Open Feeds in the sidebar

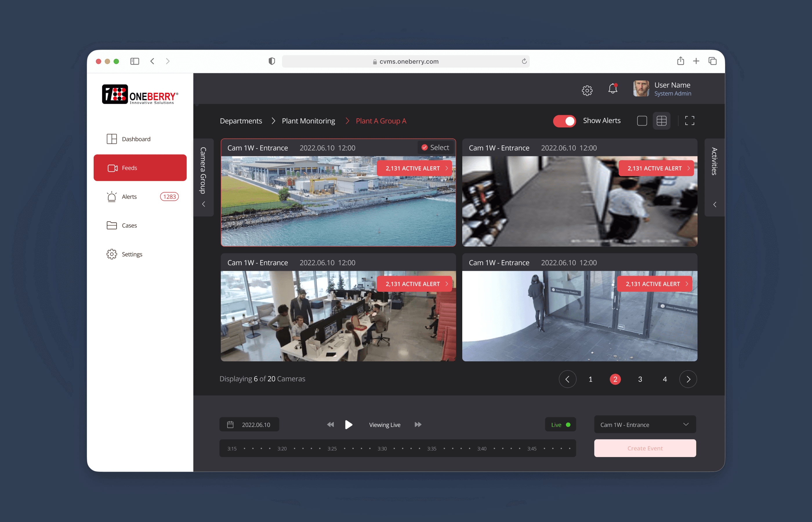click(140, 168)
